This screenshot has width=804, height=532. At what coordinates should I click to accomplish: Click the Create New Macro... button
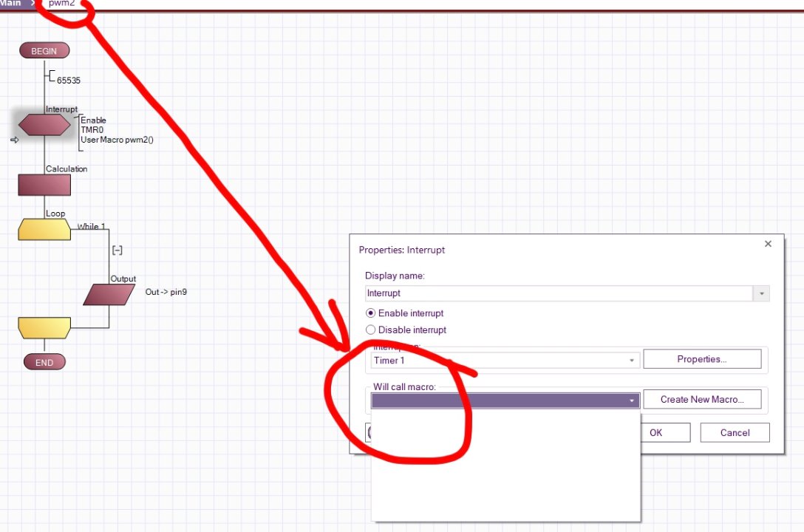pos(702,400)
